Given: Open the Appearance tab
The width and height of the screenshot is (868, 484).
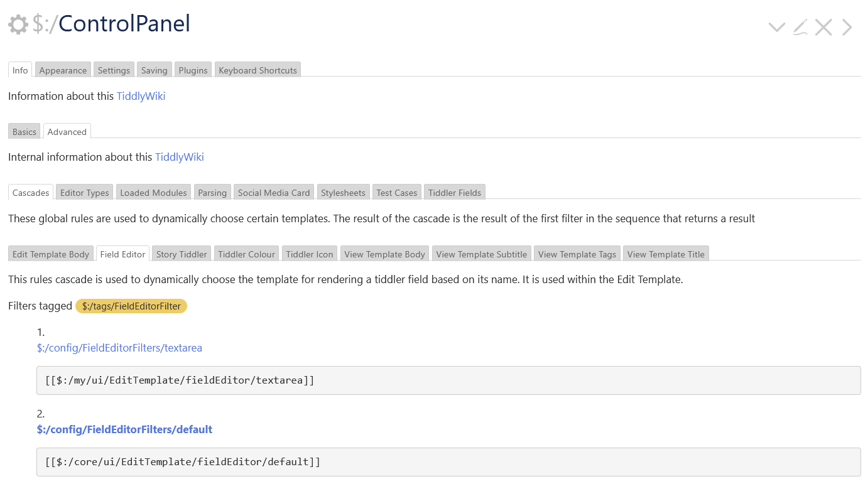Looking at the screenshot, I should 63,70.
